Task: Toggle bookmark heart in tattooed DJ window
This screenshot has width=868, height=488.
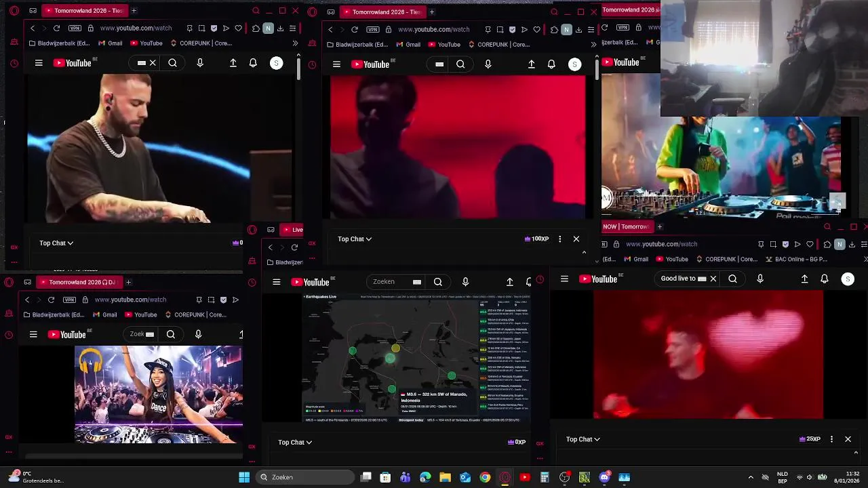Action: tap(238, 28)
